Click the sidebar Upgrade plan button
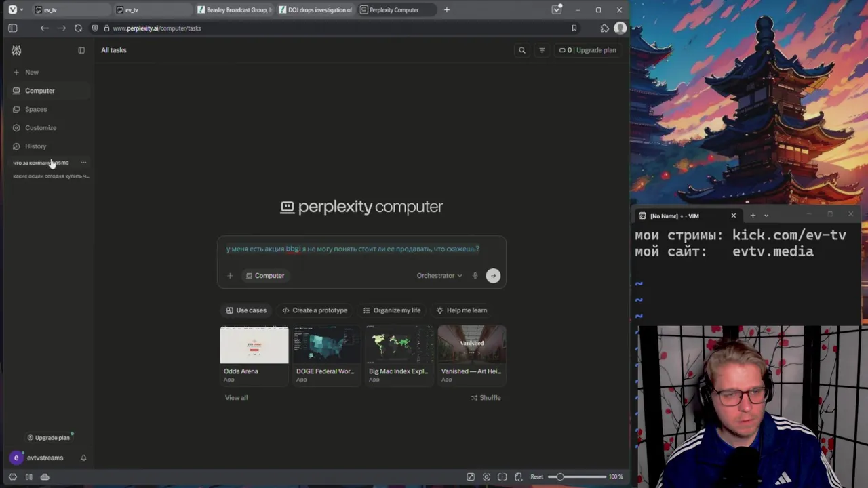The height and width of the screenshot is (488, 868). (47, 438)
